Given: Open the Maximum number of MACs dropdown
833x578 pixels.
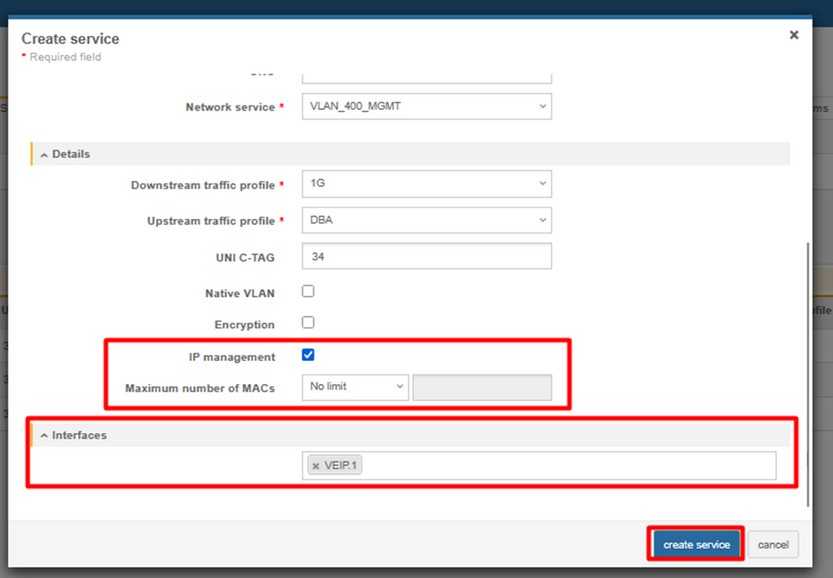Looking at the screenshot, I should coord(355,387).
